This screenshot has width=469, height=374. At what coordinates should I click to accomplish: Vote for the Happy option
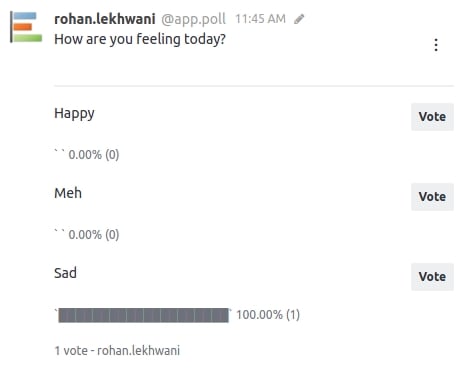pyautogui.click(x=432, y=117)
